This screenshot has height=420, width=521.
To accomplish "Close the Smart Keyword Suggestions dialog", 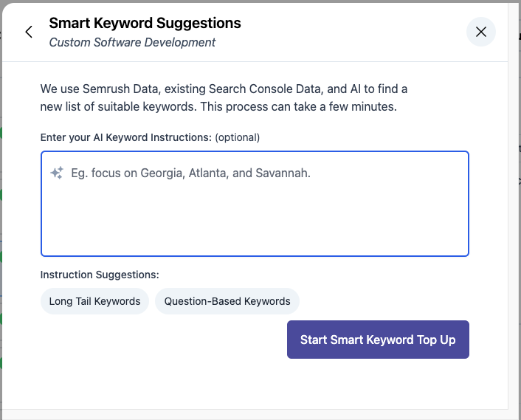I will (x=480, y=32).
